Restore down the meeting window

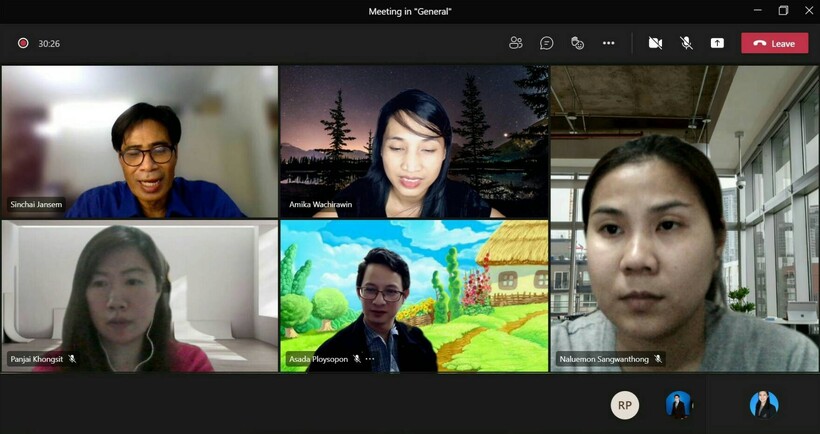(783, 10)
